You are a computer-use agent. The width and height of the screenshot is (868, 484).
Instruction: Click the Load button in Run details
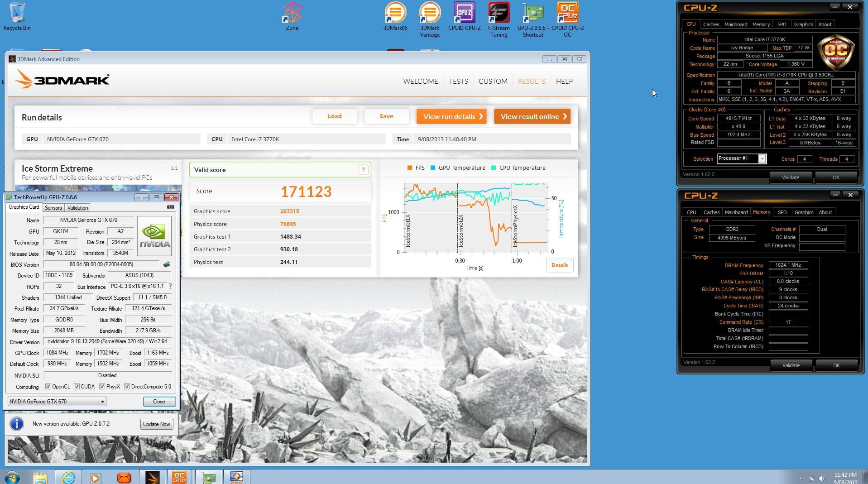coord(335,116)
